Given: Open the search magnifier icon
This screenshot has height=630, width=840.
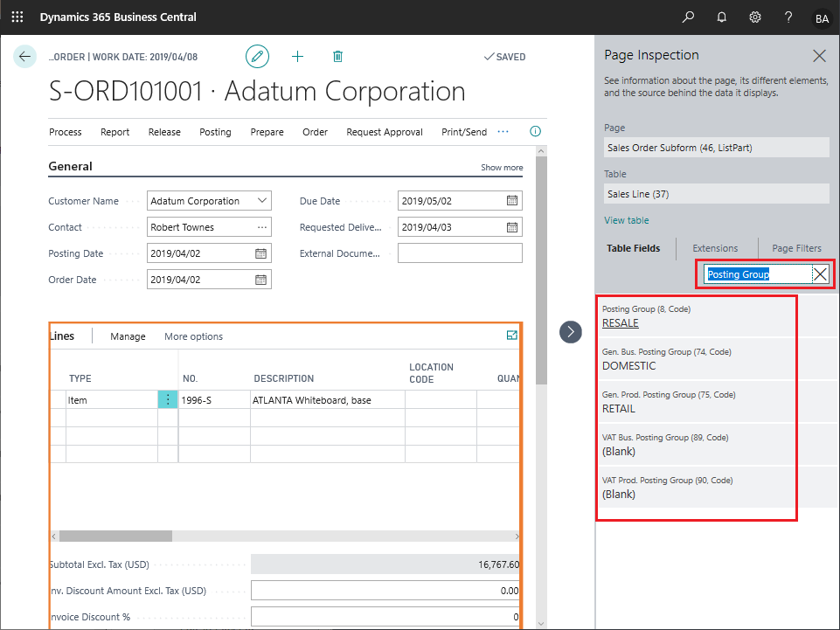Looking at the screenshot, I should point(688,17).
